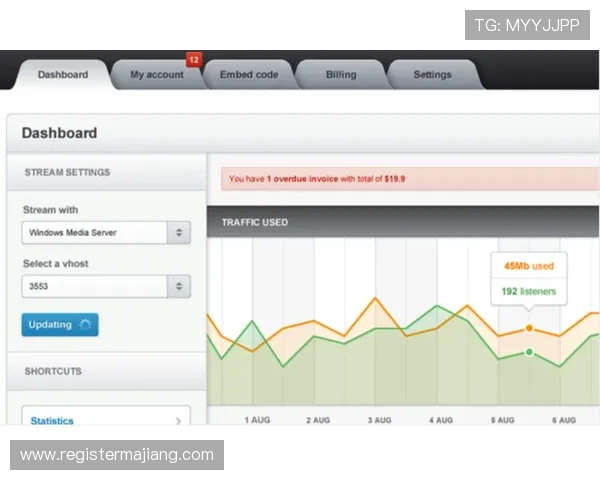Click the chevron arrow beside Statistics
The width and height of the screenshot is (600, 480).
(179, 421)
